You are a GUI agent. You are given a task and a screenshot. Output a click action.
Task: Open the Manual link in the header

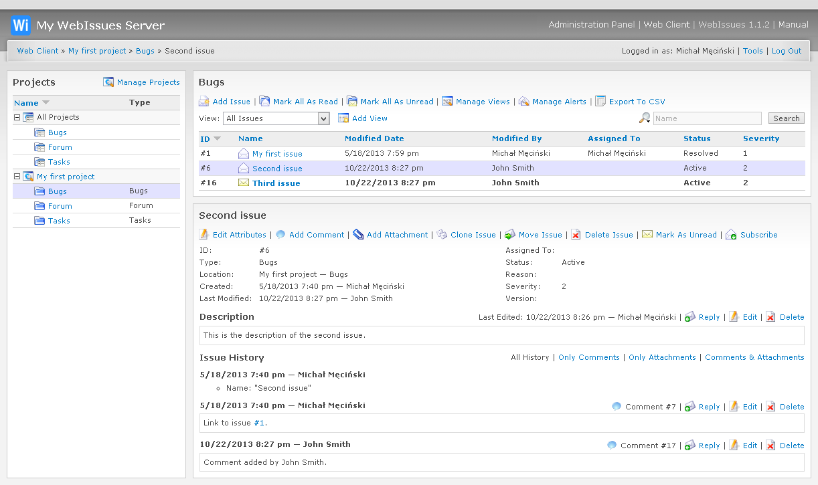[x=793, y=25]
